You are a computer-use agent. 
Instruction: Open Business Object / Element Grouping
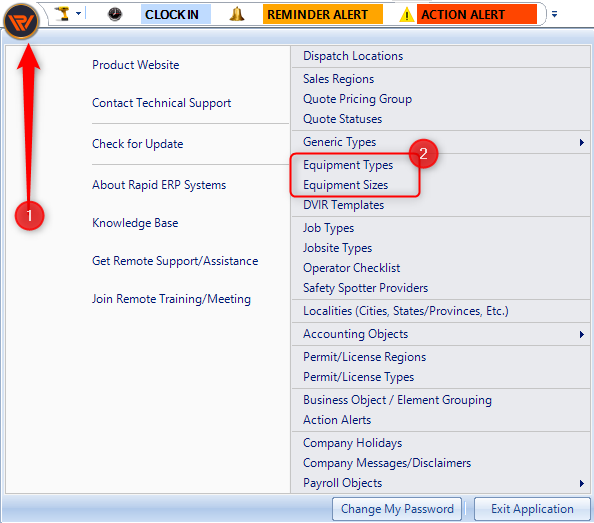pyautogui.click(x=441, y=400)
